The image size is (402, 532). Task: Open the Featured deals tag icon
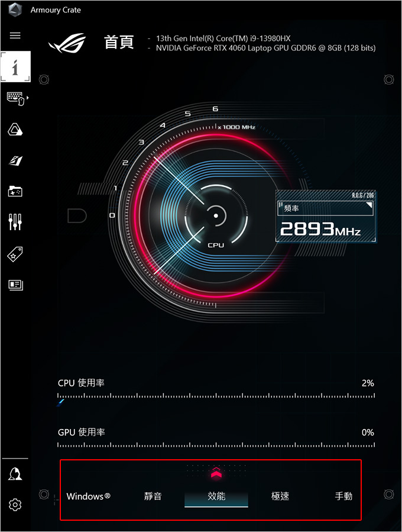point(15,254)
